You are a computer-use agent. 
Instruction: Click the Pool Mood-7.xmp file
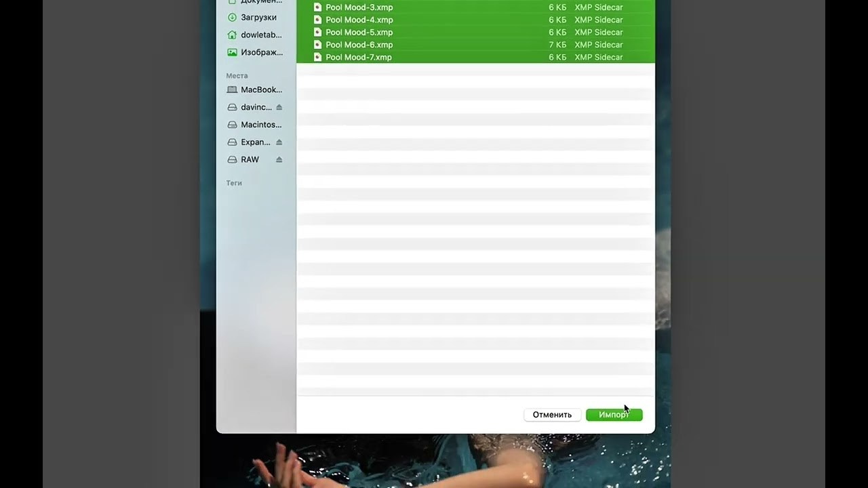pyautogui.click(x=358, y=58)
